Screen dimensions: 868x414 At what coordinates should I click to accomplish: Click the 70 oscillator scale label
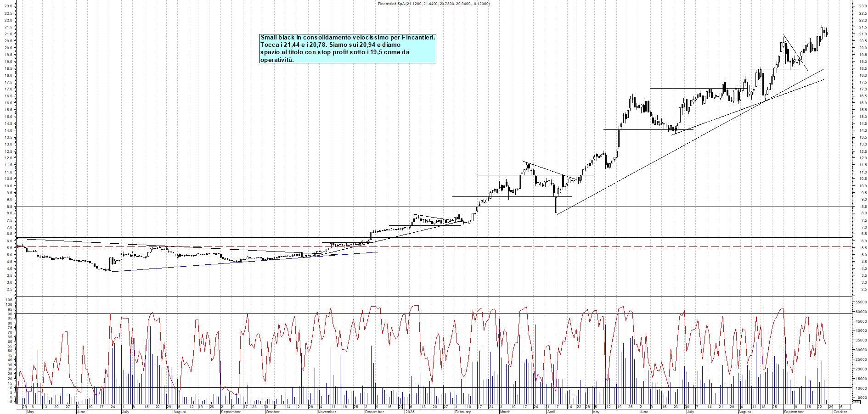9,331
